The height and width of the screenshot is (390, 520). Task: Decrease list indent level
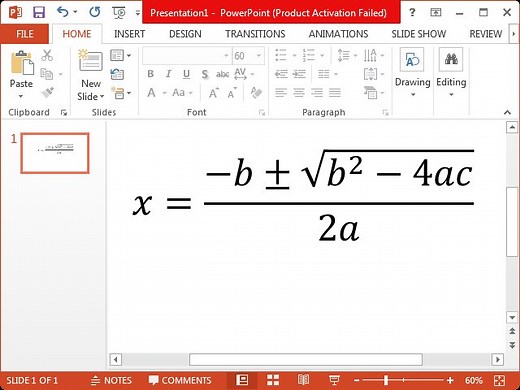281,74
